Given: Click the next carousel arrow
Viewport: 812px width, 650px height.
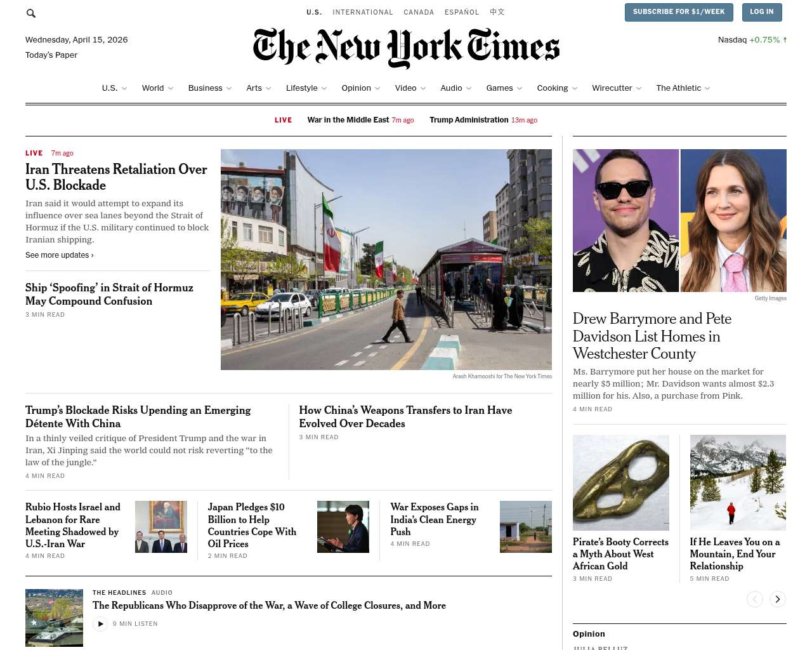Looking at the screenshot, I should pos(777,599).
